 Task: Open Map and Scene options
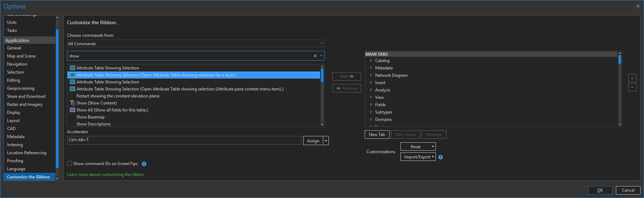pyautogui.click(x=29, y=56)
